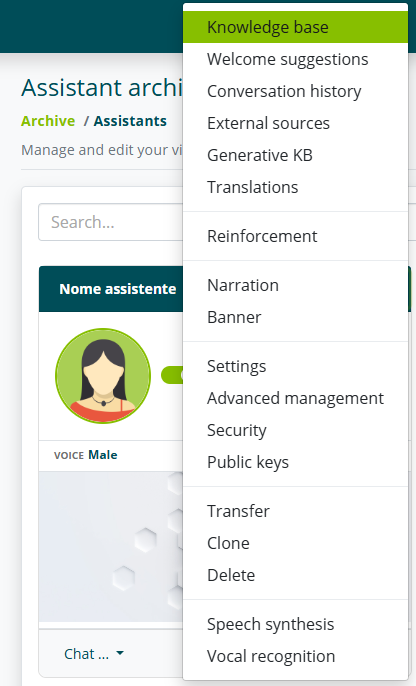416x686 pixels.
Task: Open Knowledge base menu entry
Action: coord(296,27)
